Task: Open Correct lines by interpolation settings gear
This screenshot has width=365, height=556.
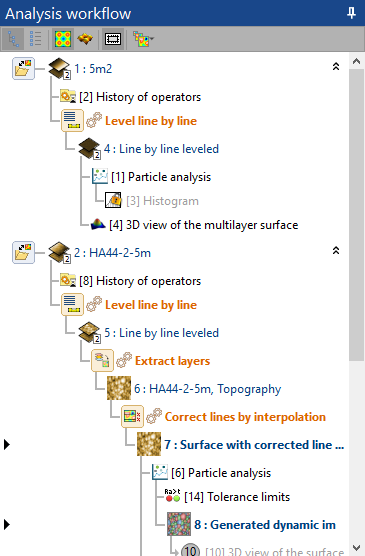Action: click(x=154, y=416)
